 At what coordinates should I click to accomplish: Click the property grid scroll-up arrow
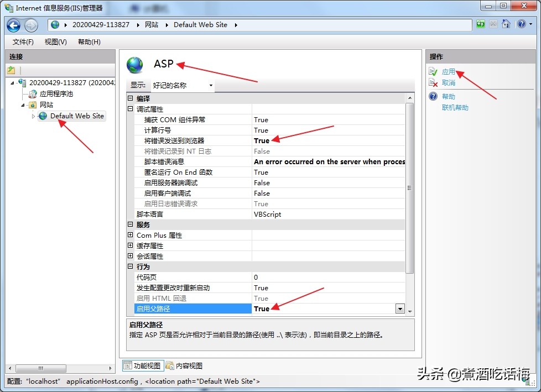409,98
